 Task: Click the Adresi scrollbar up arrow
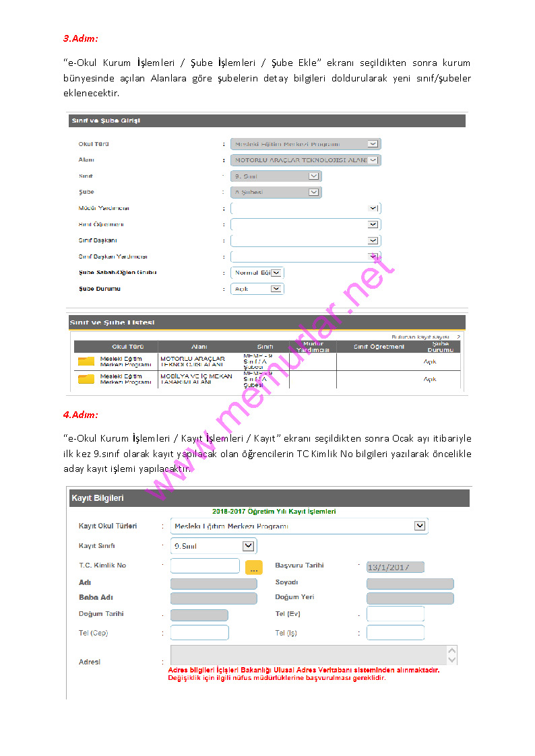[452, 650]
